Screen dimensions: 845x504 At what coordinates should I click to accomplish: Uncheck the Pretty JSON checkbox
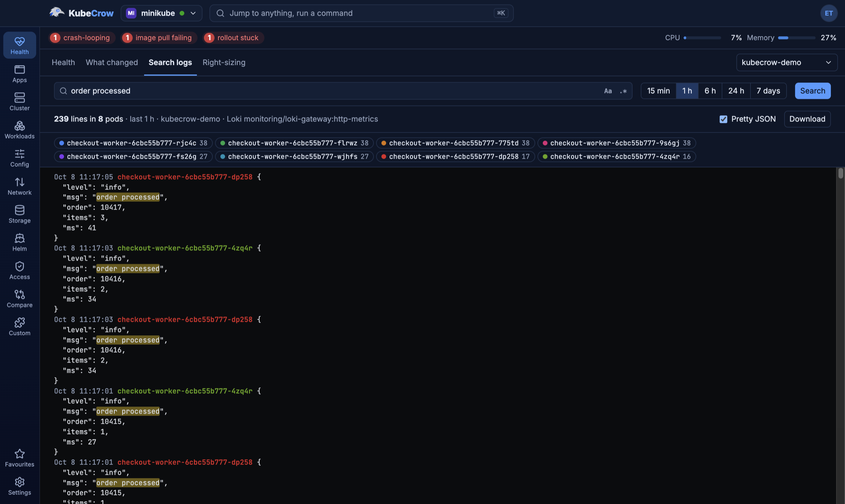(x=723, y=119)
